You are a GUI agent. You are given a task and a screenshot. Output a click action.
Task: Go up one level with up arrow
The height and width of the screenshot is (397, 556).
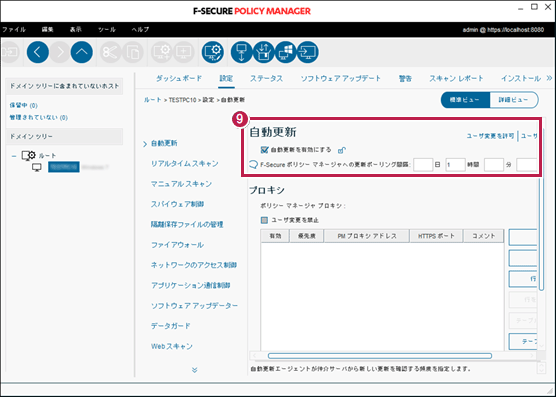[82, 52]
